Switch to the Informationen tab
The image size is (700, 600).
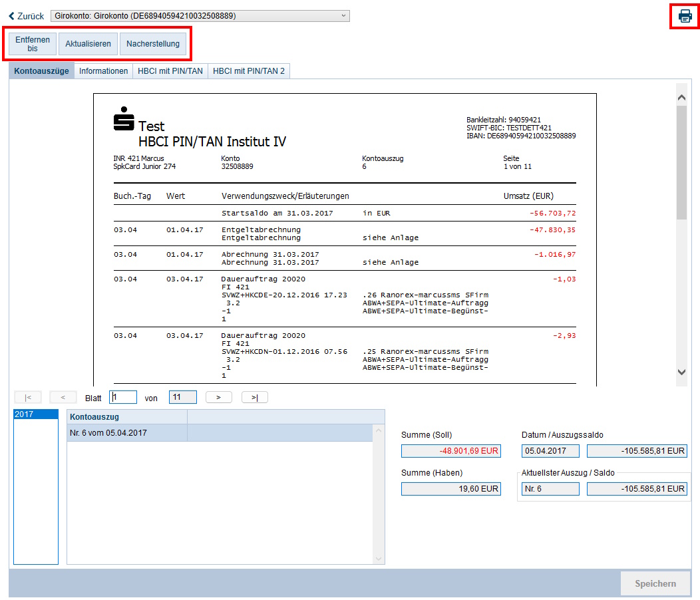[103, 71]
